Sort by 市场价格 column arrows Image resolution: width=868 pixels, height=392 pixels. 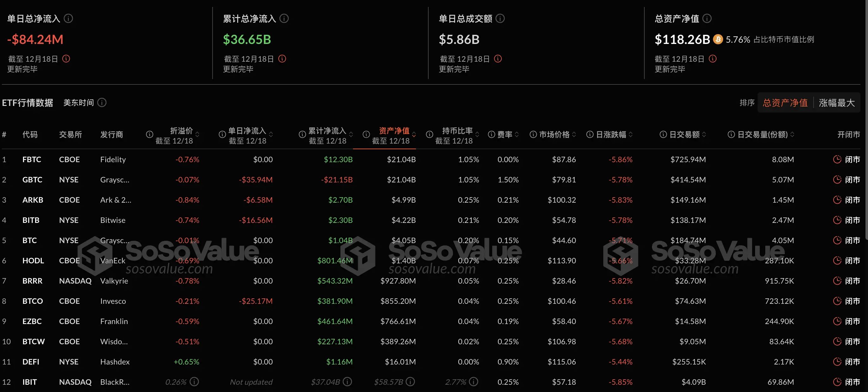(574, 134)
